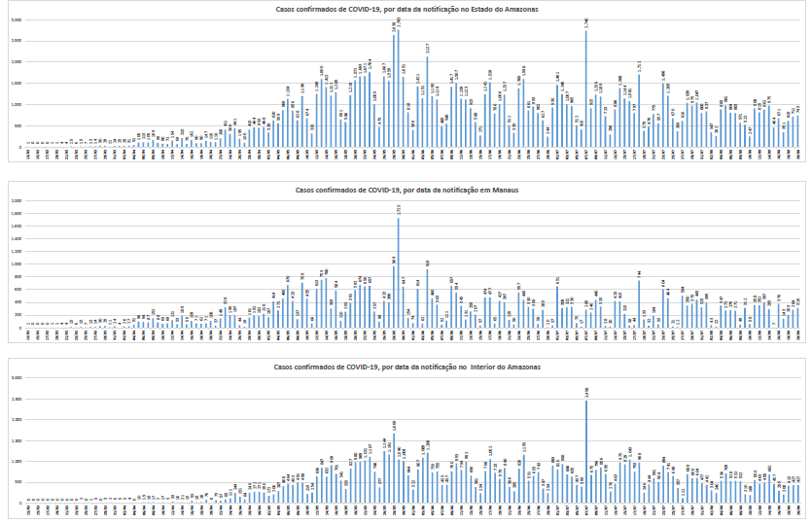The width and height of the screenshot is (812, 525).
Task: Click the 2,000 y-axis label in Manaus chart
Action: click(x=15, y=201)
